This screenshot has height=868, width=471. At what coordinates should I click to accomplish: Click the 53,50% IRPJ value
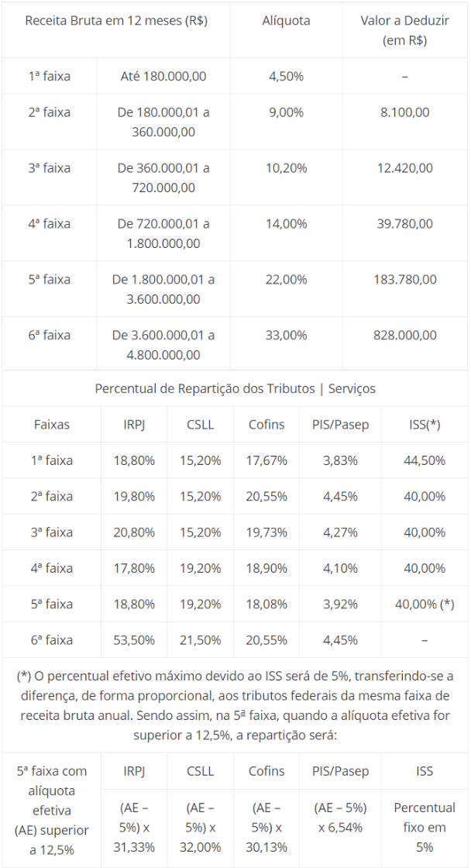coord(139,640)
